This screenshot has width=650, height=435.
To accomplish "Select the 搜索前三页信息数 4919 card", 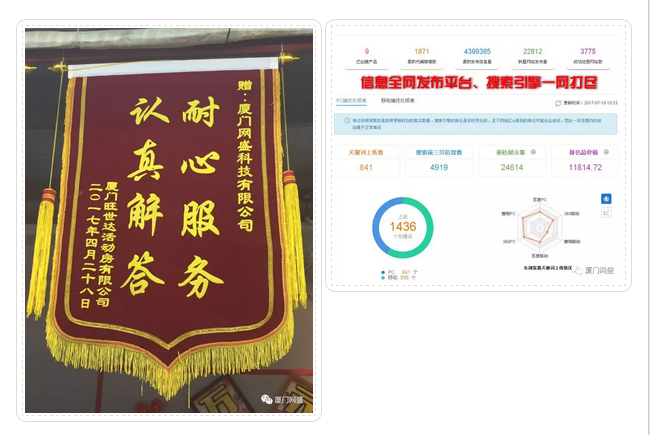I will pyautogui.click(x=440, y=160).
